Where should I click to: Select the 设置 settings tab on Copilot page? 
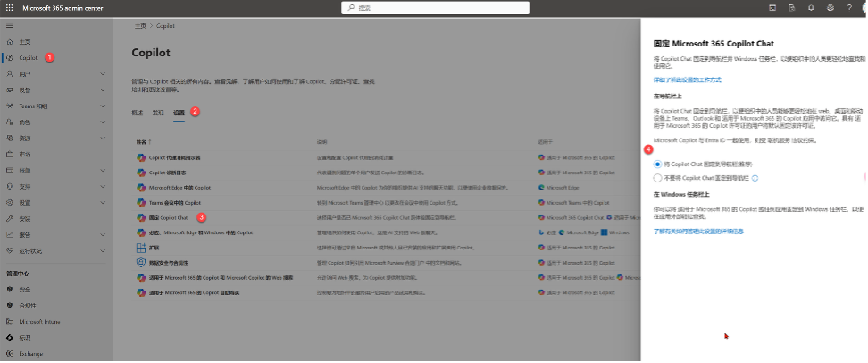tap(179, 113)
